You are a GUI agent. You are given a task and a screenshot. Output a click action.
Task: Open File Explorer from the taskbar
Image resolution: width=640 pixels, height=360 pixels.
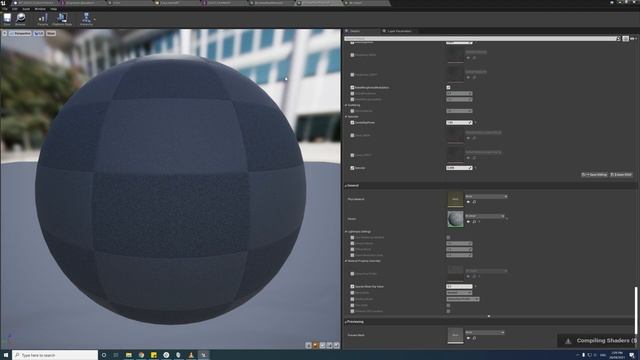pyautogui.click(x=129, y=355)
